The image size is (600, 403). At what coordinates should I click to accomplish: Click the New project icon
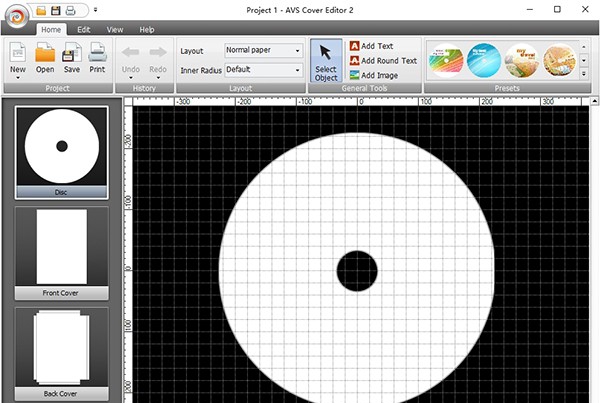[18, 53]
